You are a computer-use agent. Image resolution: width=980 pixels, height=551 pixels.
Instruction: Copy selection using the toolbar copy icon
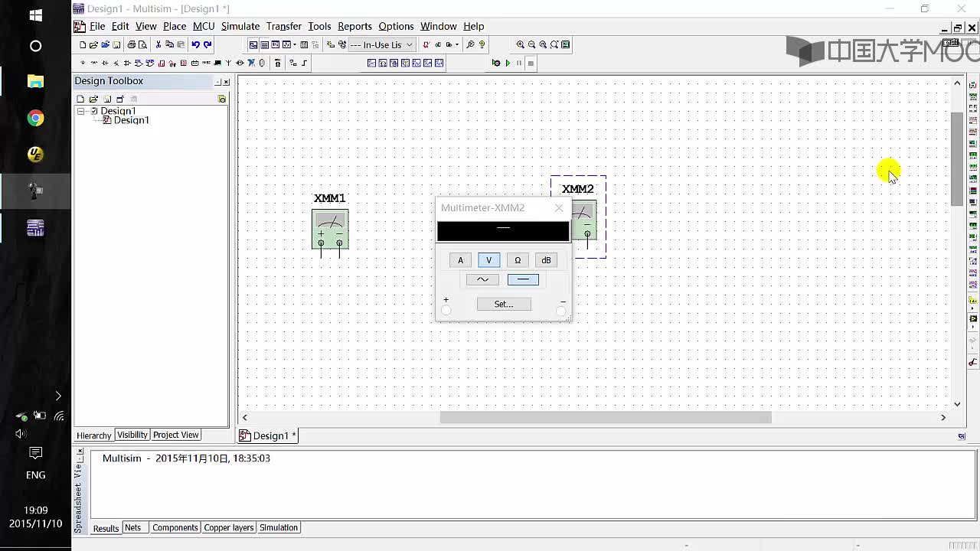(169, 44)
